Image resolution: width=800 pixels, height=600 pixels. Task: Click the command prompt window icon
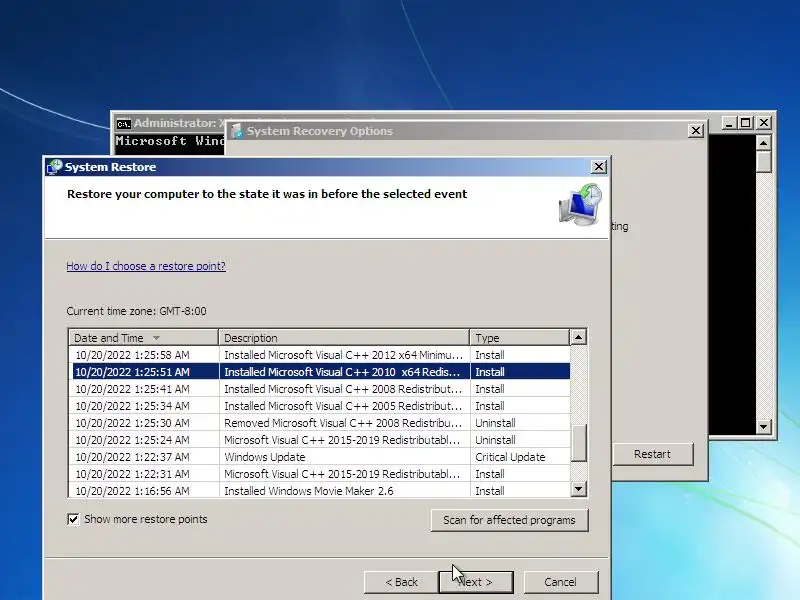123,124
